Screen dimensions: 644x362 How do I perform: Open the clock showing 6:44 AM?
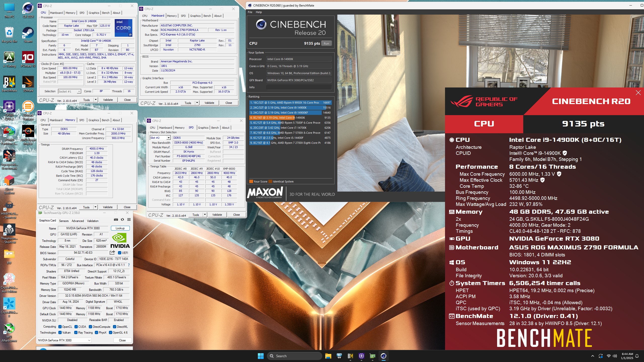(x=627, y=356)
